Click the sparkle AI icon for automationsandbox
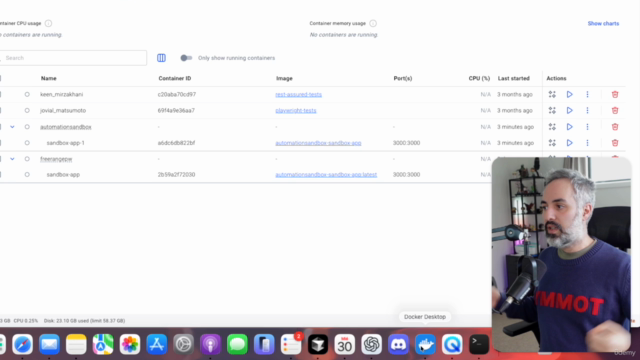The image size is (640, 360). click(552, 127)
